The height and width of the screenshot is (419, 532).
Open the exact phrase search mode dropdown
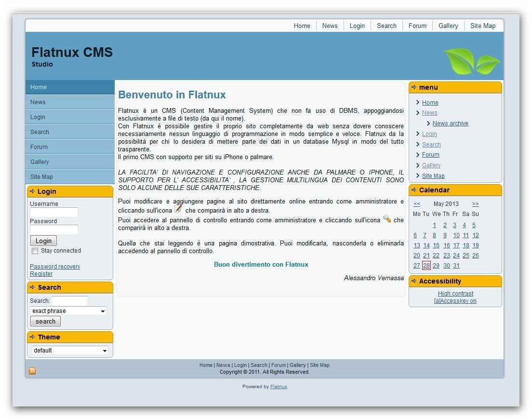(x=68, y=311)
